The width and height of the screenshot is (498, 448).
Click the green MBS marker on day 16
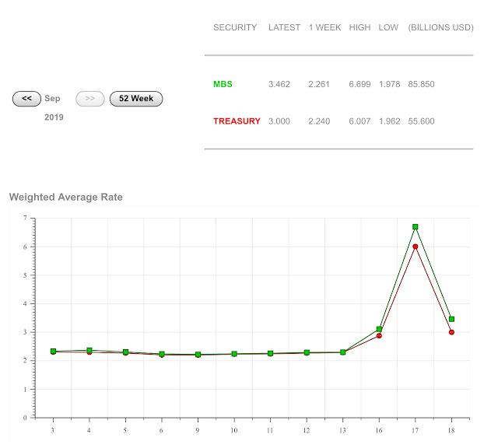(379, 329)
